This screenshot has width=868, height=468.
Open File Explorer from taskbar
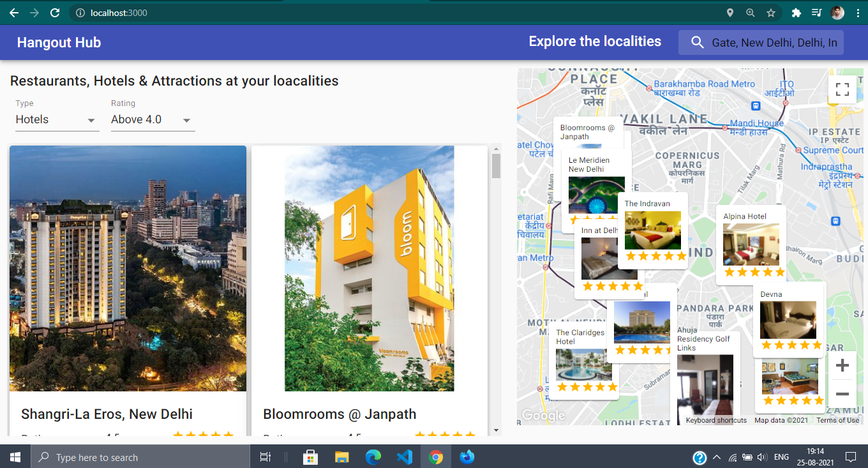pos(342,457)
